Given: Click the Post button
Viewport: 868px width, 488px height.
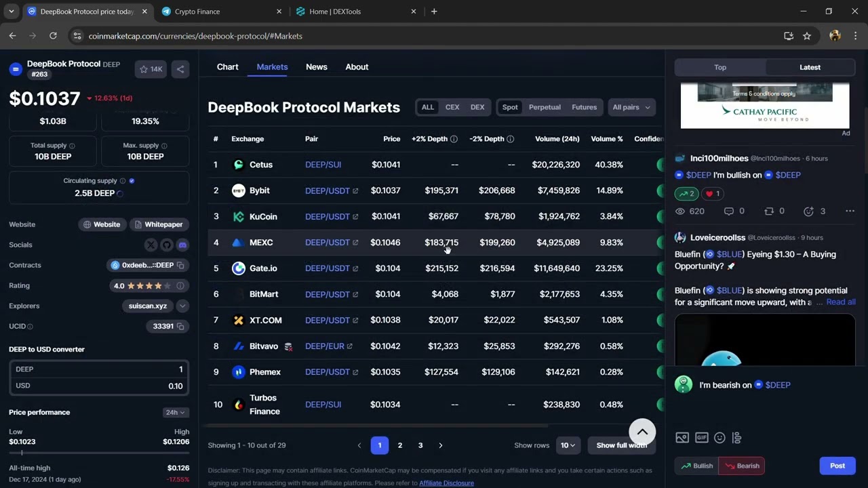Looking at the screenshot, I should (837, 466).
